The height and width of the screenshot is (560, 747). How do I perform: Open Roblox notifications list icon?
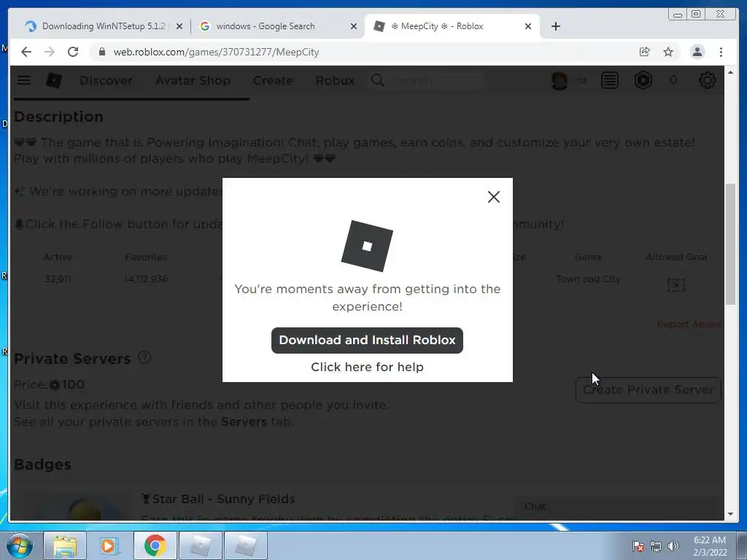(x=610, y=80)
